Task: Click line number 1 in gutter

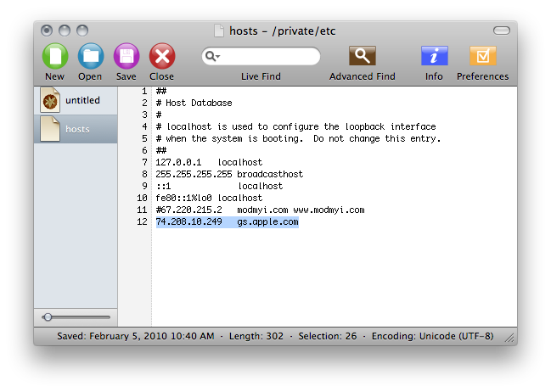Action: (144, 91)
